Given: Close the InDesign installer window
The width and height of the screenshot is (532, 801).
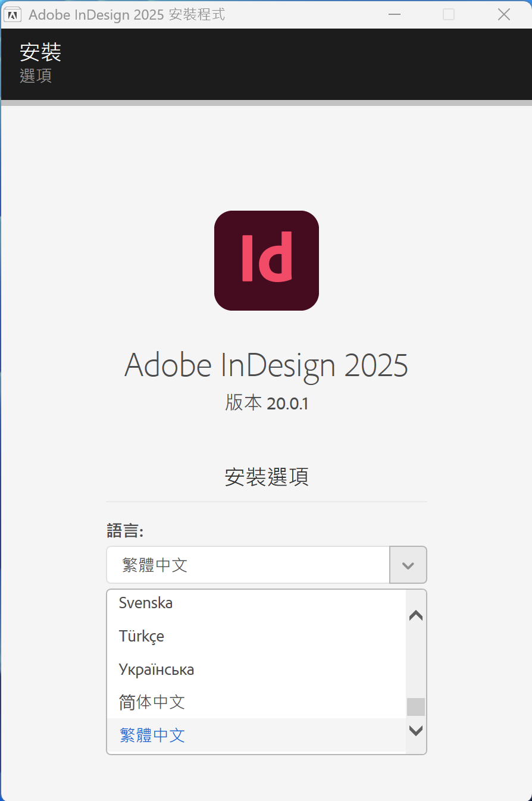Looking at the screenshot, I should [x=503, y=15].
